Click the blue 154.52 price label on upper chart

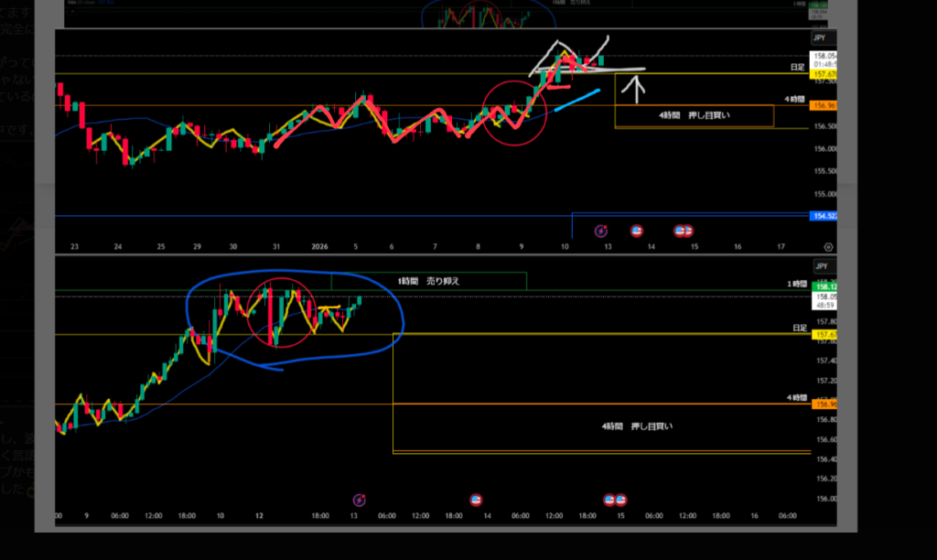click(x=823, y=216)
